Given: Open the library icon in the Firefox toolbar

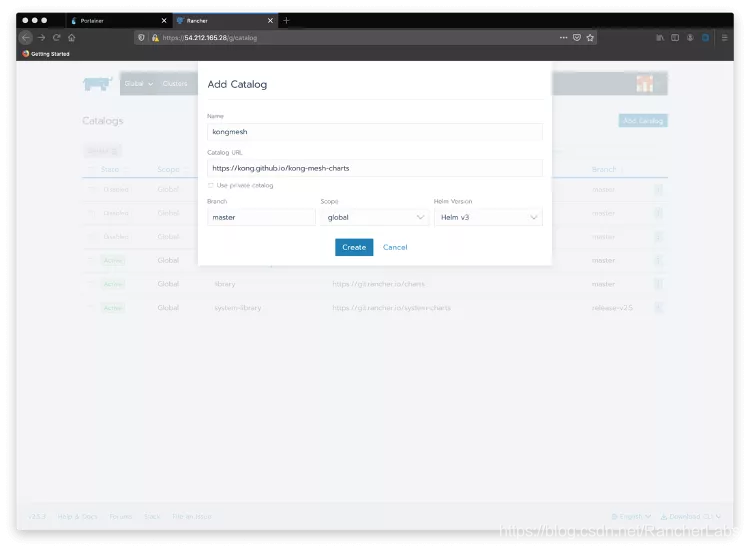Looking at the screenshot, I should (x=660, y=37).
